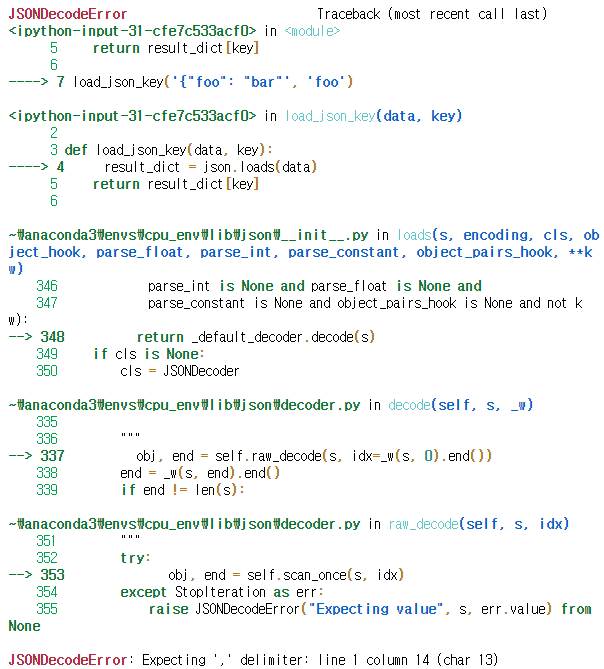Screen dimensions: 604x669
Task: Click highlighted line number 348
Action: 52,337
